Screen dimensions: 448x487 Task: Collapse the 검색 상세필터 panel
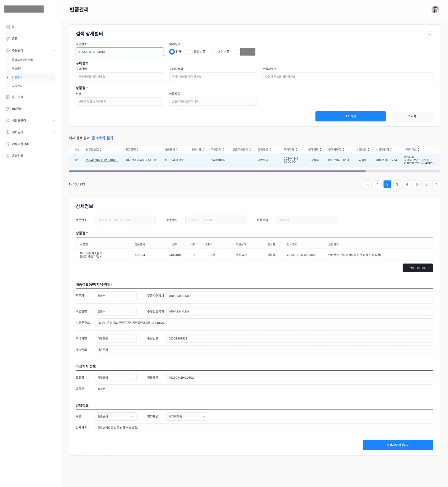pyautogui.click(x=430, y=34)
